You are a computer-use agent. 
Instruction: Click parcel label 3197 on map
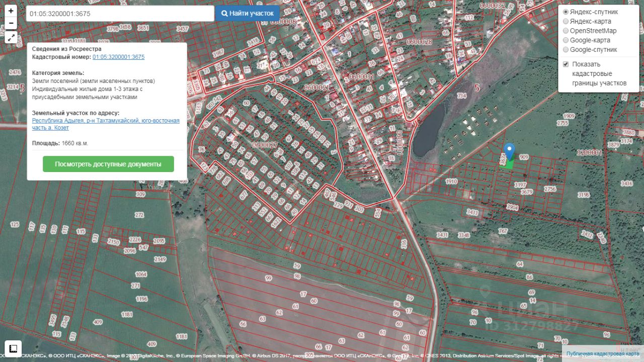(x=520, y=186)
